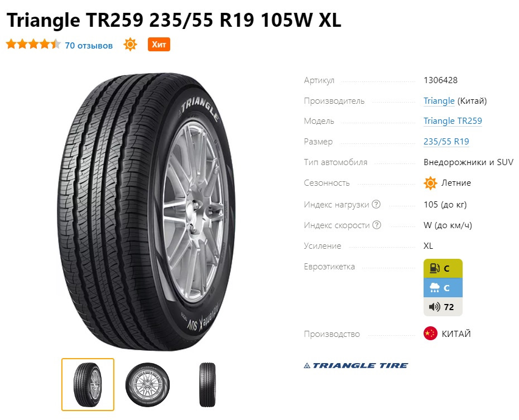Image resolution: width=519 pixels, height=420 pixels.
Task: Click the large main tire image
Action: [x=147, y=211]
